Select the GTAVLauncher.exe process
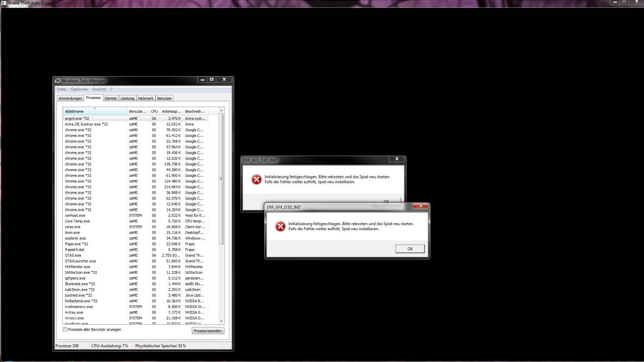 [x=135, y=261]
